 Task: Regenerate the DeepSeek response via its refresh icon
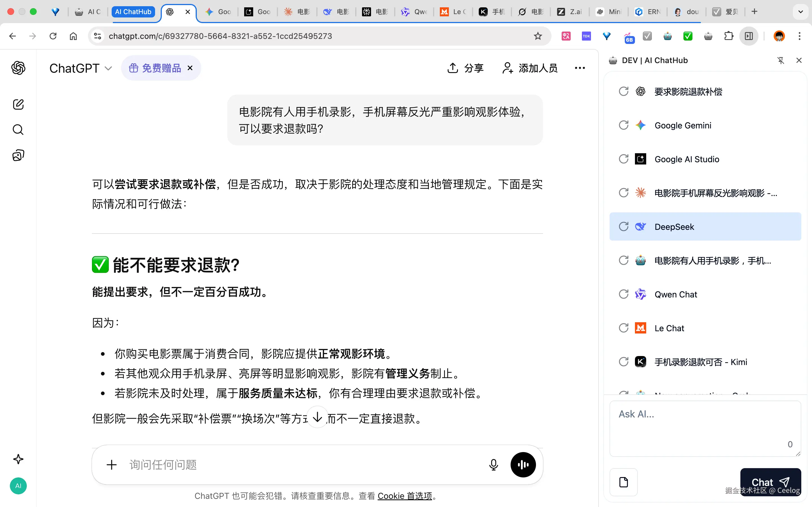pyautogui.click(x=623, y=226)
